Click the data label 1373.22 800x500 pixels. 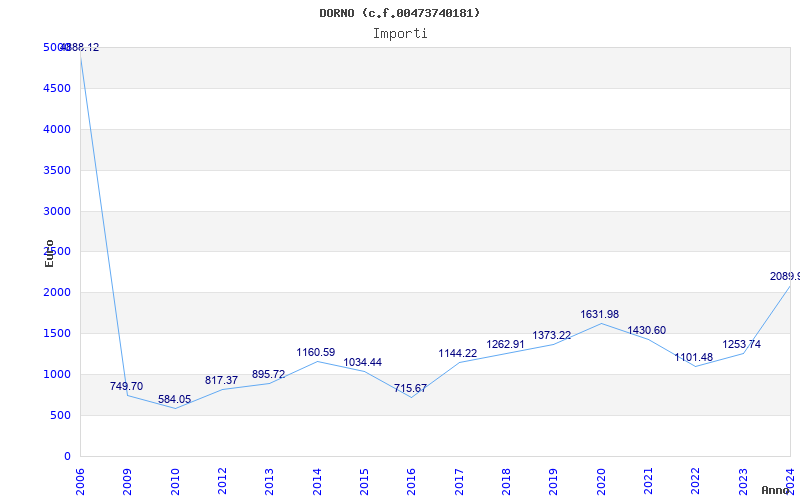[552, 335]
